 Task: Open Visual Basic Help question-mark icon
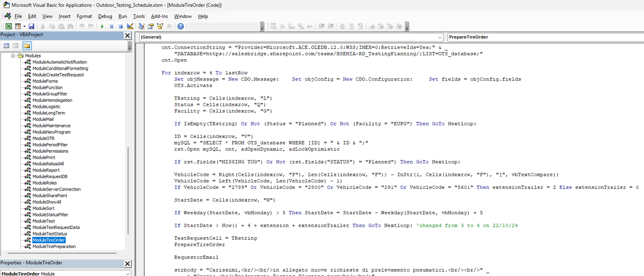180,26
